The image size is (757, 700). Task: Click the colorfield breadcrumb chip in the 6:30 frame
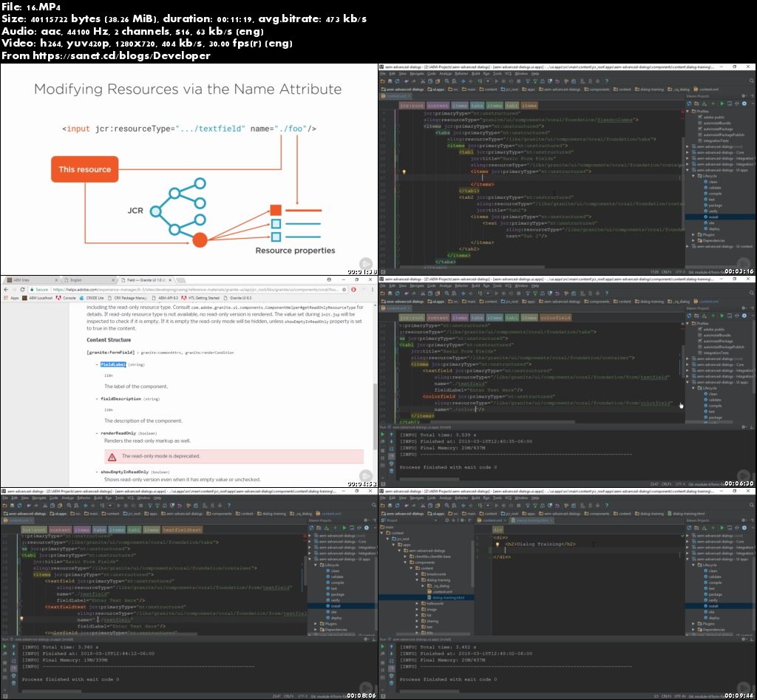[556, 318]
